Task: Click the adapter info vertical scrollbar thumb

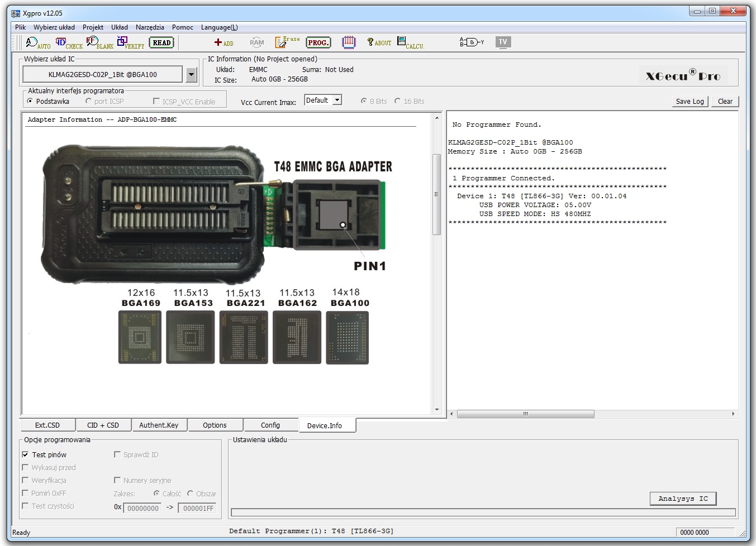Action: [x=437, y=194]
